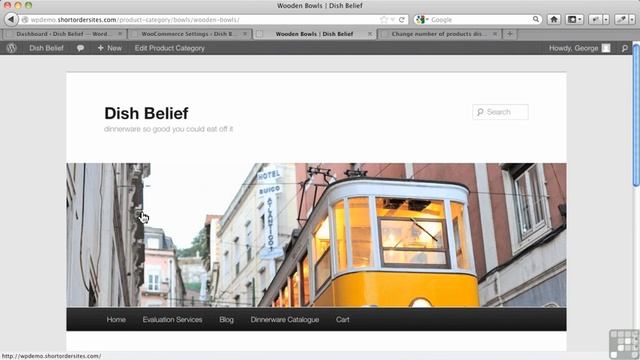The width and height of the screenshot is (640, 360).
Task: Open Howdy, George account menu
Action: [573, 48]
